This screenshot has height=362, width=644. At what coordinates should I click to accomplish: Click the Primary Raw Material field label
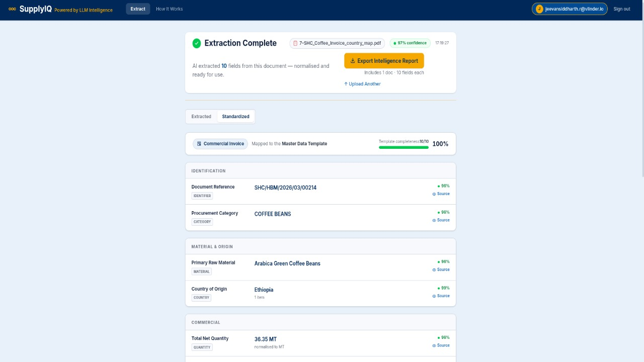[x=213, y=262]
